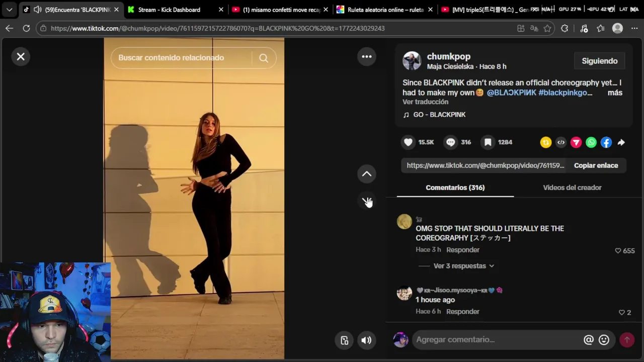The image size is (644, 362).
Task: Click Copiar enlace button
Action: pyautogui.click(x=596, y=165)
